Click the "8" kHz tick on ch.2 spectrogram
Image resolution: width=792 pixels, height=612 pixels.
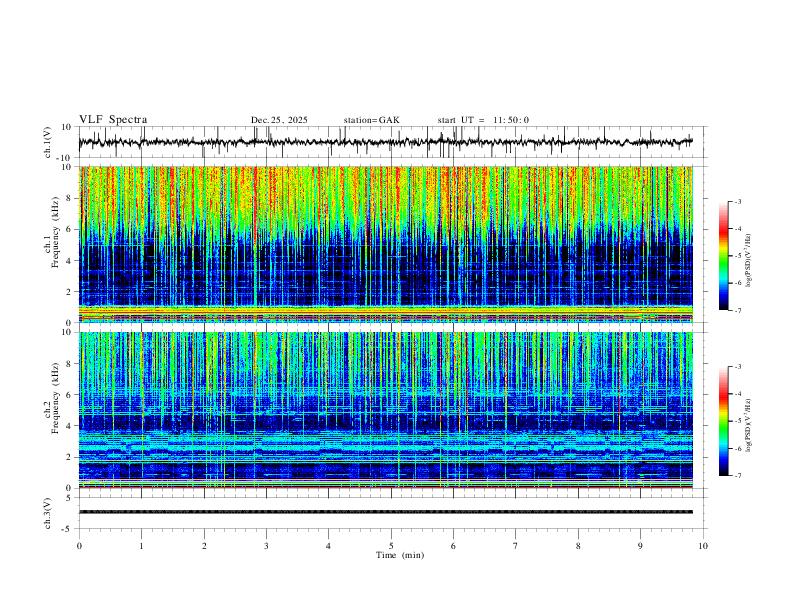pos(70,364)
